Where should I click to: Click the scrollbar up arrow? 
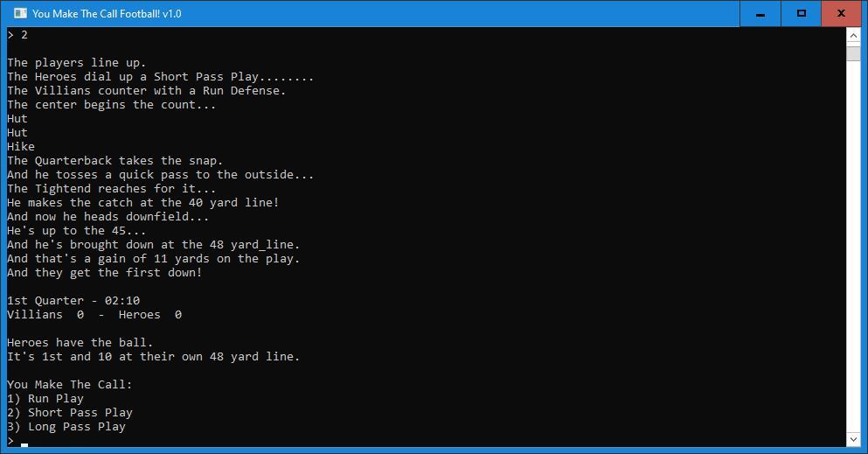click(x=853, y=36)
